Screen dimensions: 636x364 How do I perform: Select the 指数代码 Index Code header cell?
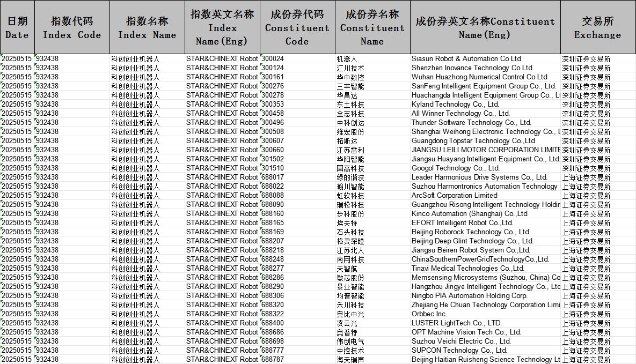tap(72, 27)
